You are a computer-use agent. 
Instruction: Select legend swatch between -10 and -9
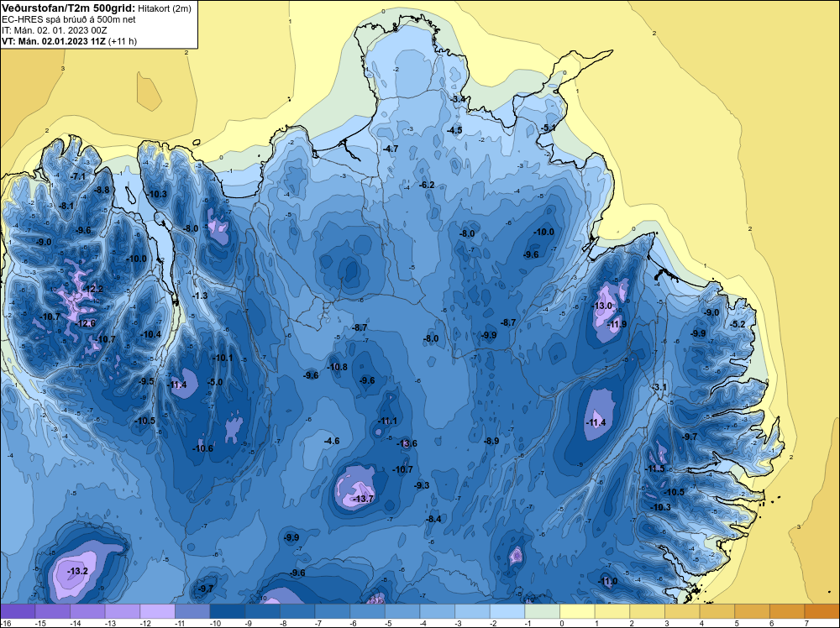coord(228,611)
